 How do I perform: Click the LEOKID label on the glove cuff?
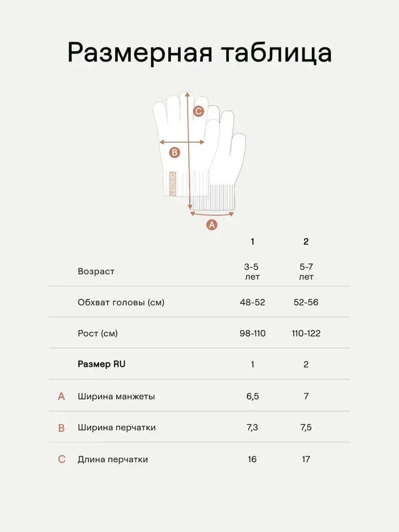pos(173,183)
